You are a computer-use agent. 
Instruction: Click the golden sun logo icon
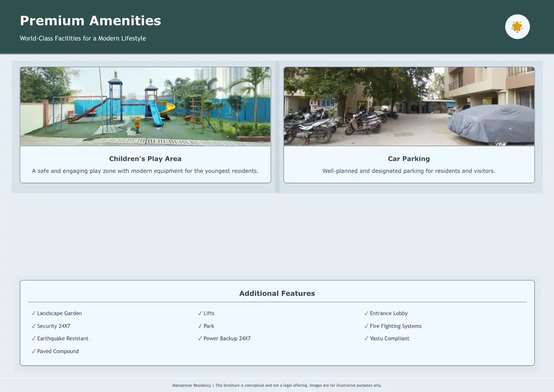(x=517, y=27)
